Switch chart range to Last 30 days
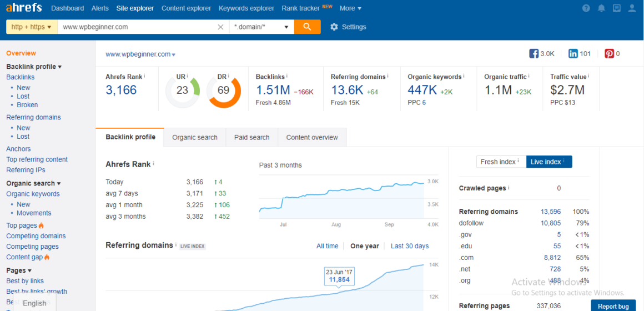The image size is (644, 311). pos(410,246)
